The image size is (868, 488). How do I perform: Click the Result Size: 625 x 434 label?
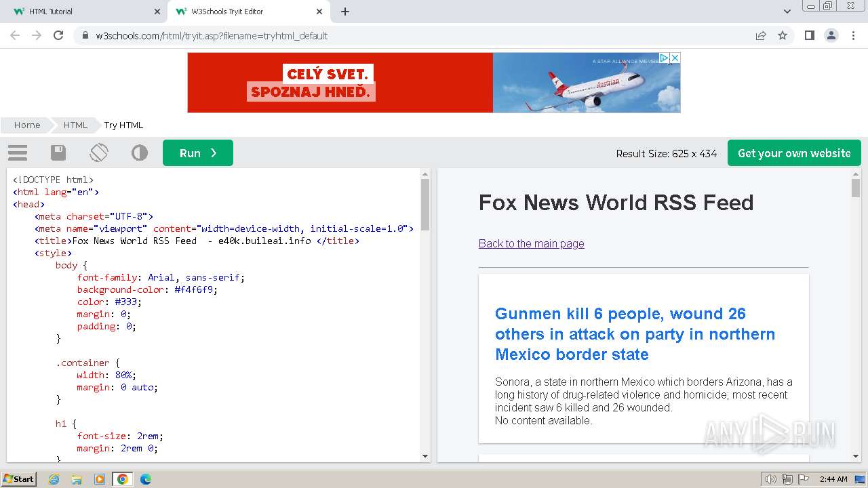click(x=666, y=154)
